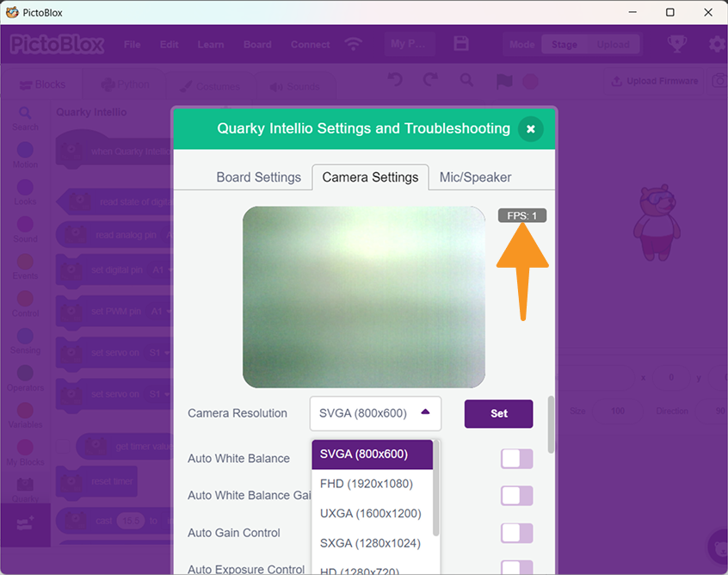Open the trophy icon in header

coord(677,44)
